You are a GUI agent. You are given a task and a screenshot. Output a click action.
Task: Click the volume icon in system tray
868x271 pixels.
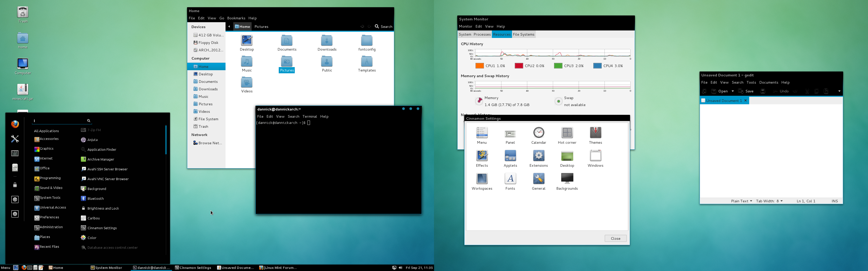[400, 268]
